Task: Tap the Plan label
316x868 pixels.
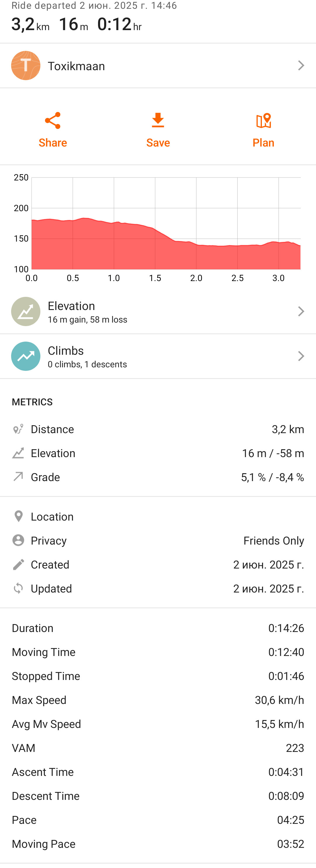Action: tap(263, 142)
